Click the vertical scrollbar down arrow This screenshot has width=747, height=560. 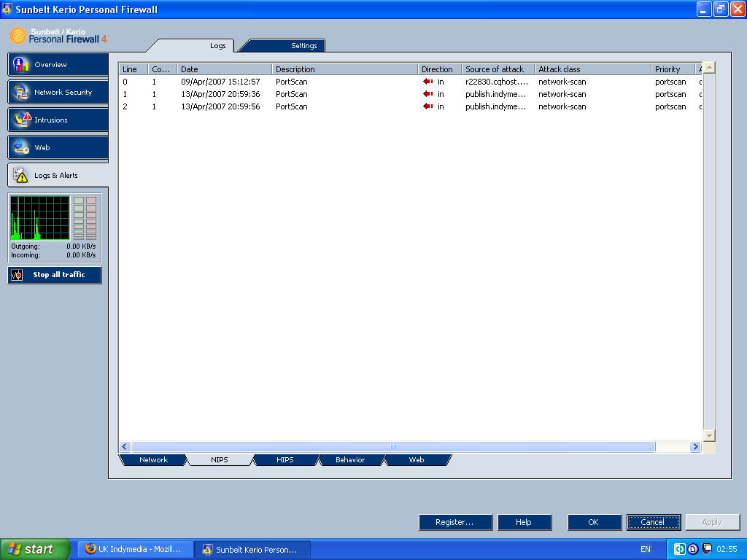[x=709, y=435]
